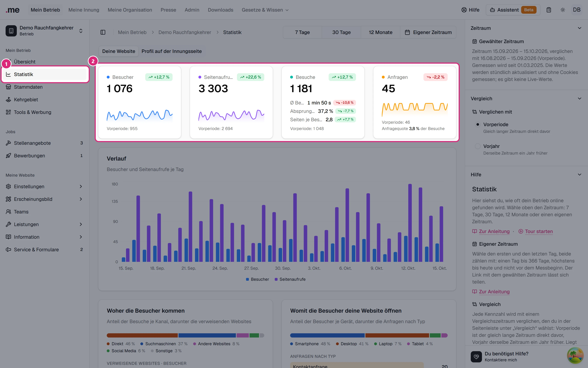Open the Assistent Beta button
The height and width of the screenshot is (368, 588).
pos(513,10)
